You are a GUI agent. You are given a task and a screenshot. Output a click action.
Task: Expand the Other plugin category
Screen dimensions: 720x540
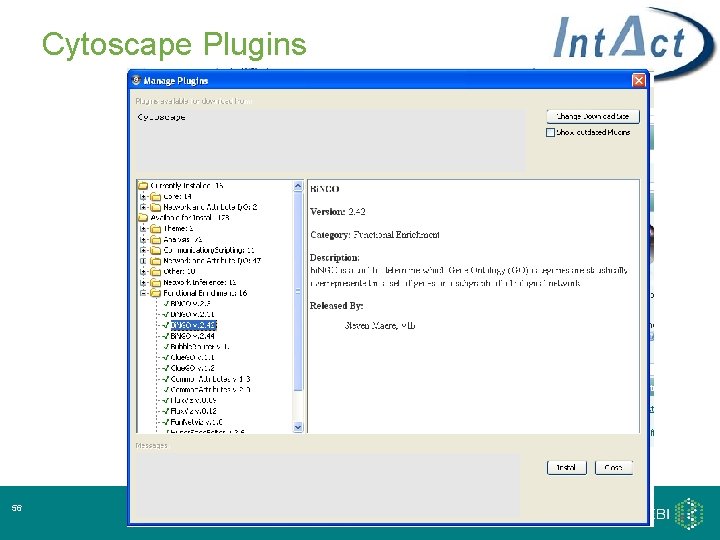point(143,271)
